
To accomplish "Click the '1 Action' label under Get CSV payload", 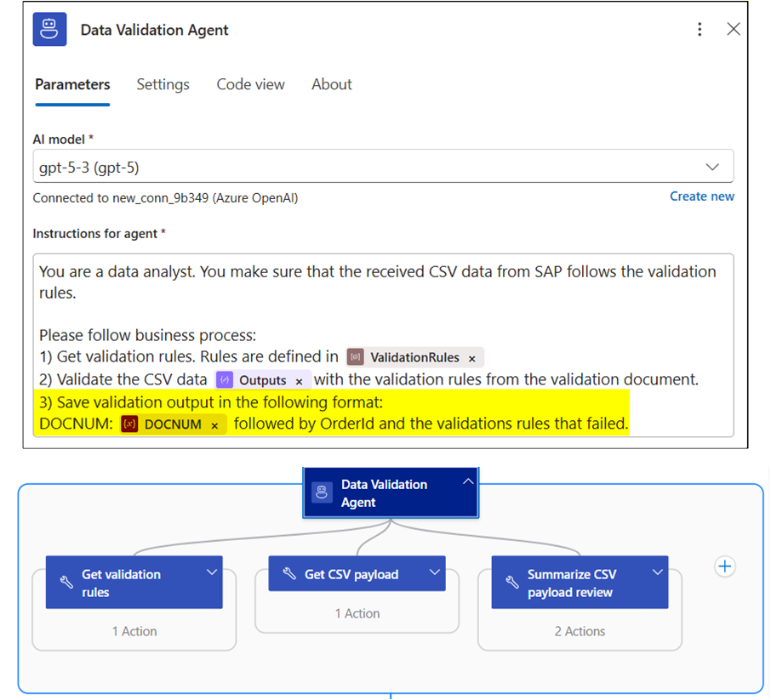I will click(357, 613).
